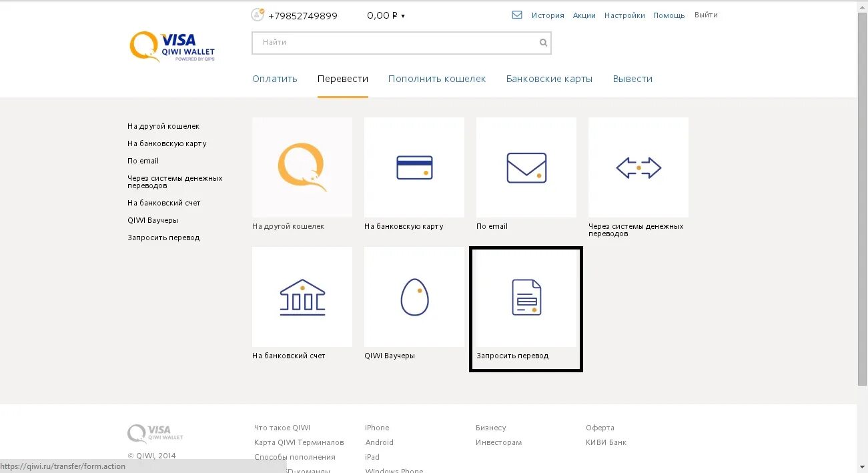Click the Помощь link

(x=669, y=15)
